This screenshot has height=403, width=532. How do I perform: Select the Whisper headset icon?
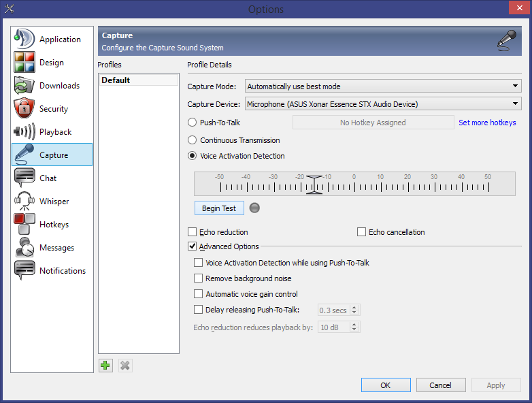[x=24, y=201]
